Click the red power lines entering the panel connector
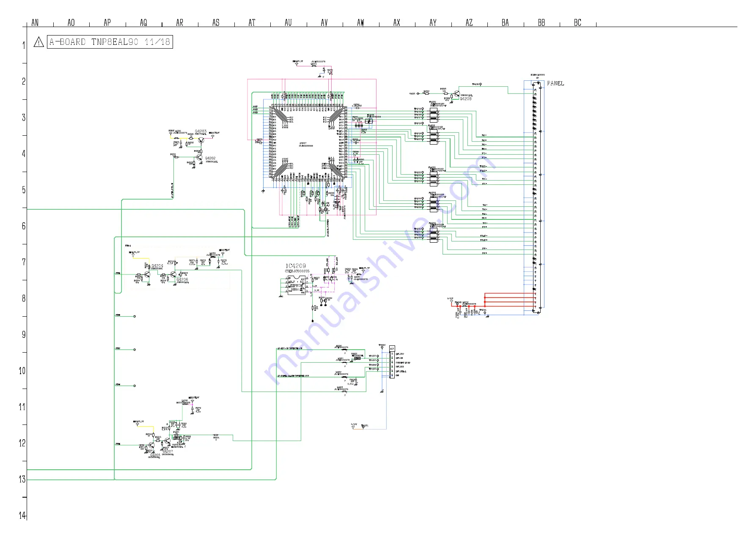Viewport: 756px width, 534px height. 510,300
